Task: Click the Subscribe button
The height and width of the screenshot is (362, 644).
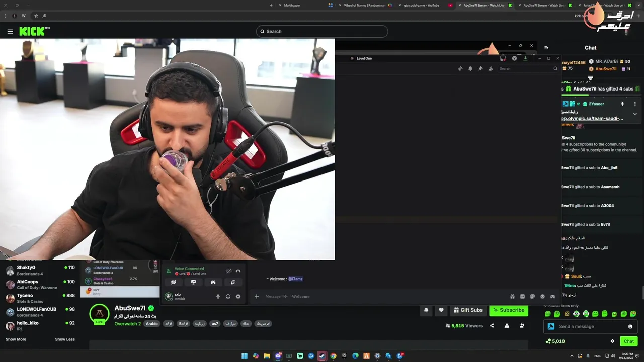Action: coord(509,310)
